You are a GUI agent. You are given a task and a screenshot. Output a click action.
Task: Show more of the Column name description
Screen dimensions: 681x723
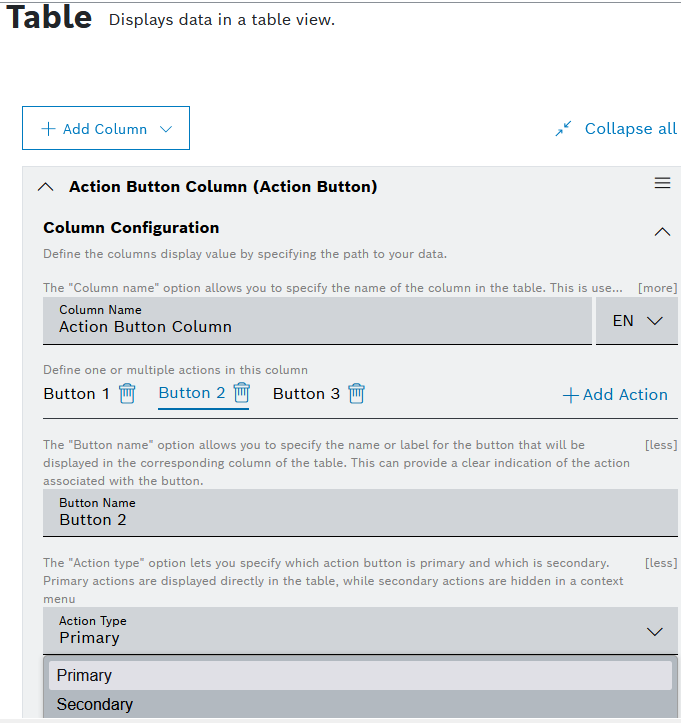pyautogui.click(x=657, y=288)
